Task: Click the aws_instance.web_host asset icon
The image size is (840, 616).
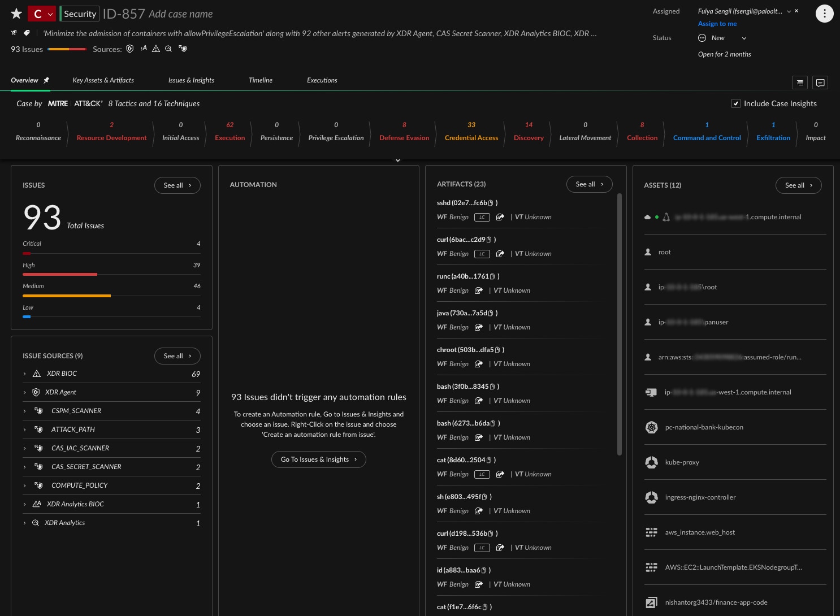Action: (x=651, y=532)
